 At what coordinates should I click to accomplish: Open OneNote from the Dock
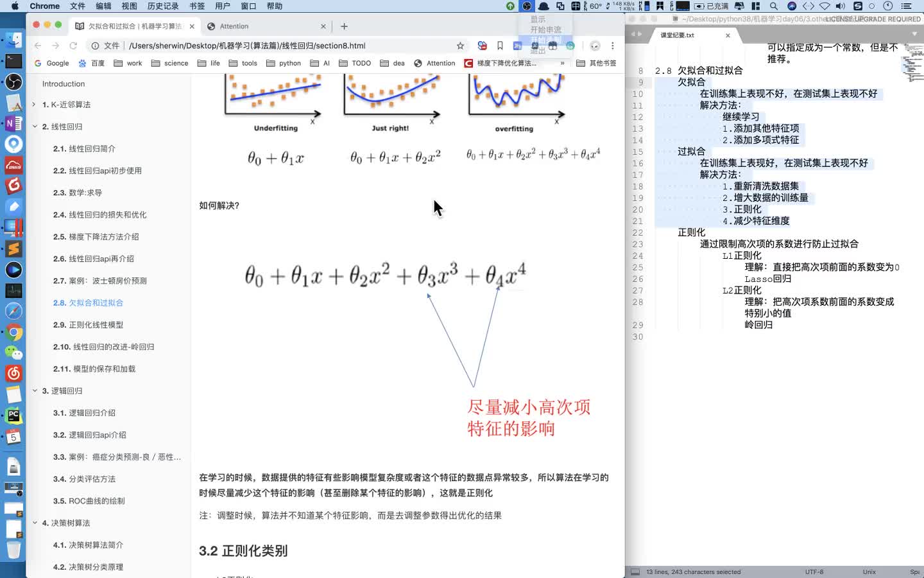13,123
